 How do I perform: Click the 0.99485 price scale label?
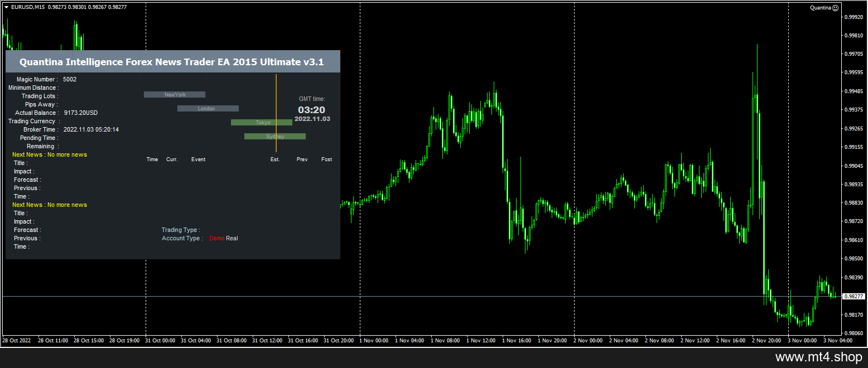(853, 91)
